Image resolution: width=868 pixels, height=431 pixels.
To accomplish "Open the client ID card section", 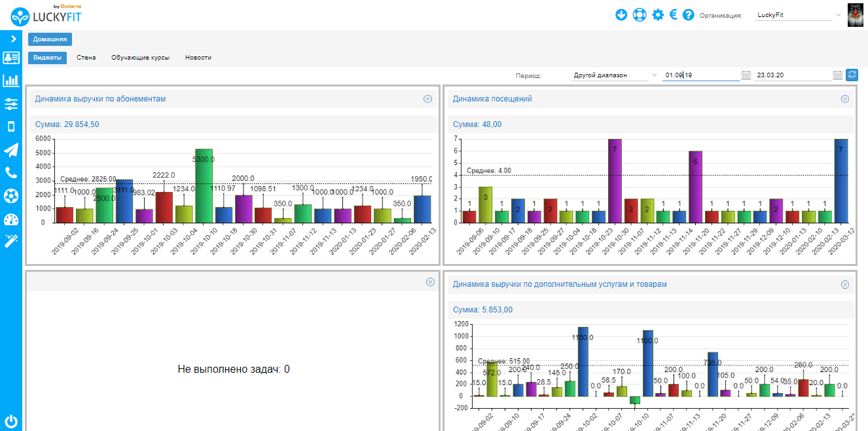I will 11,58.
